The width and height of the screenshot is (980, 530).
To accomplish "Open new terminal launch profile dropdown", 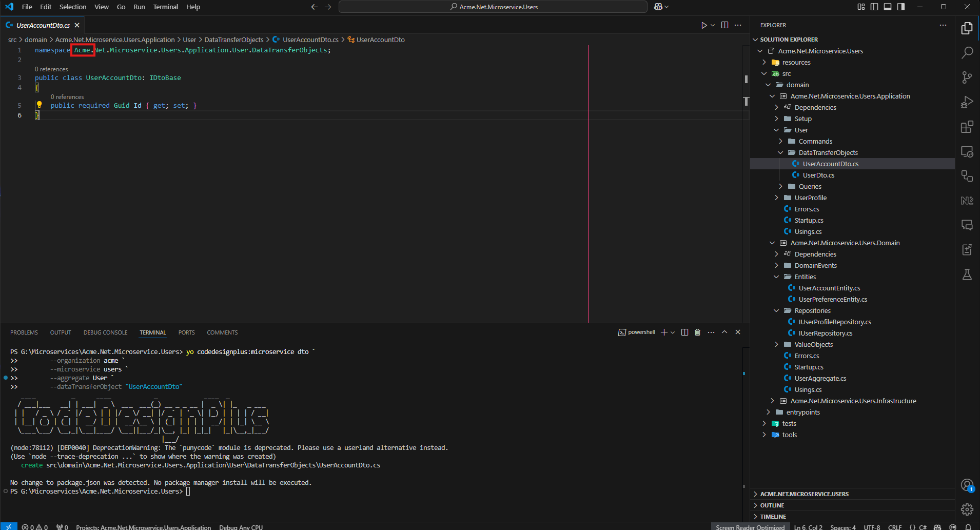I will (x=673, y=332).
